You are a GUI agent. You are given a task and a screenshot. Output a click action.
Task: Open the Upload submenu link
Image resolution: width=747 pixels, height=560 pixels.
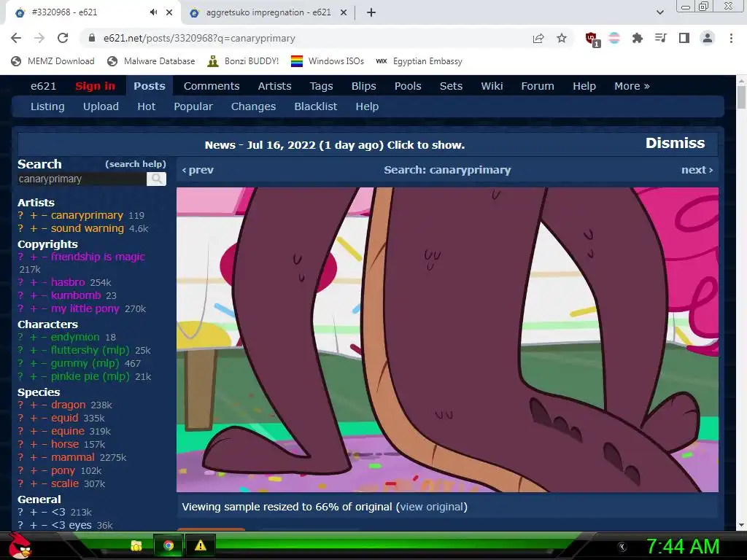pyautogui.click(x=101, y=106)
